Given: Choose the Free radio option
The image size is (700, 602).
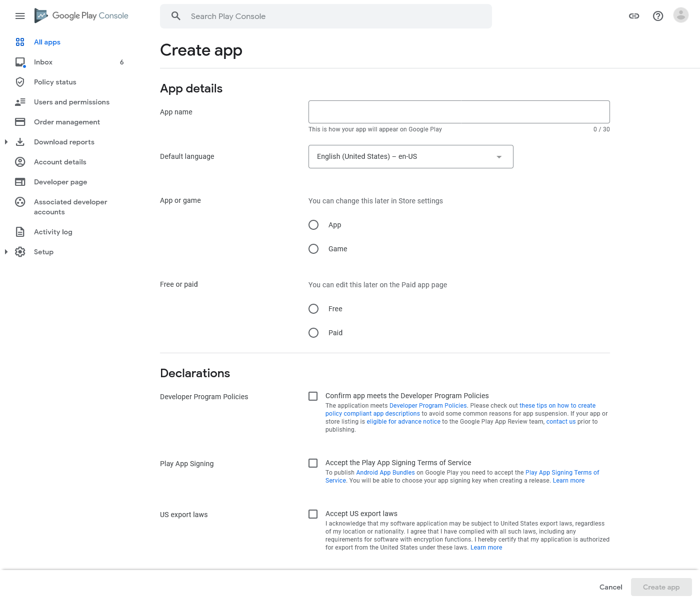Looking at the screenshot, I should [313, 309].
